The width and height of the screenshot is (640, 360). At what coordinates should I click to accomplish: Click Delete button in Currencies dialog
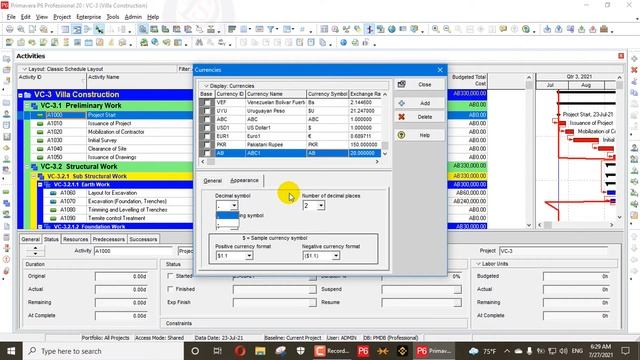(419, 117)
